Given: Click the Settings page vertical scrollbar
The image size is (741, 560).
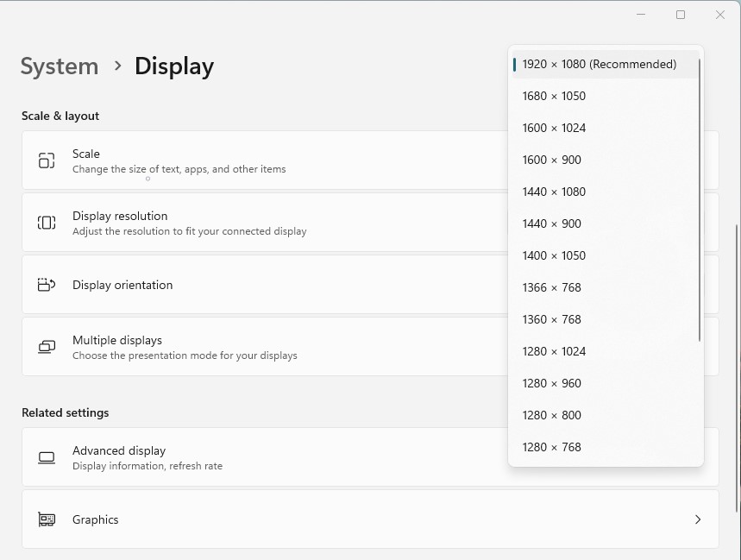Looking at the screenshot, I should [737, 362].
